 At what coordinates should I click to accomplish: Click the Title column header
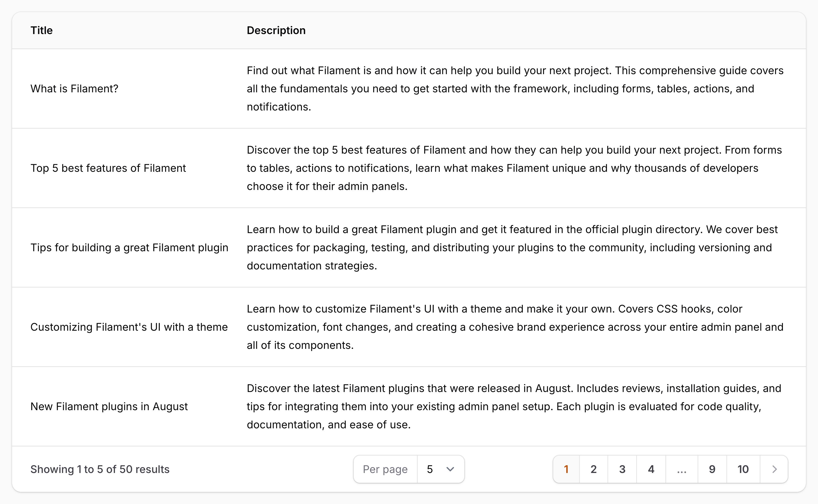42,30
